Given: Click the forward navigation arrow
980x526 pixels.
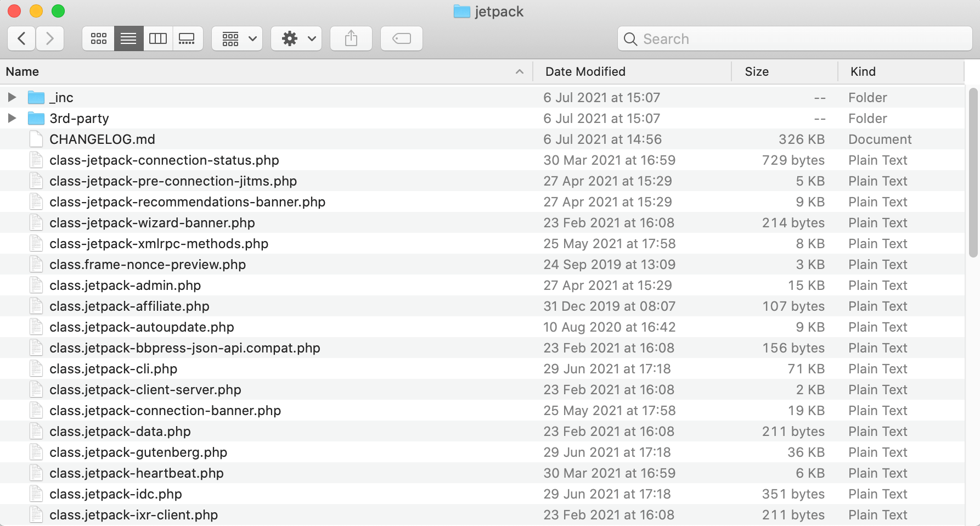Looking at the screenshot, I should [50, 38].
